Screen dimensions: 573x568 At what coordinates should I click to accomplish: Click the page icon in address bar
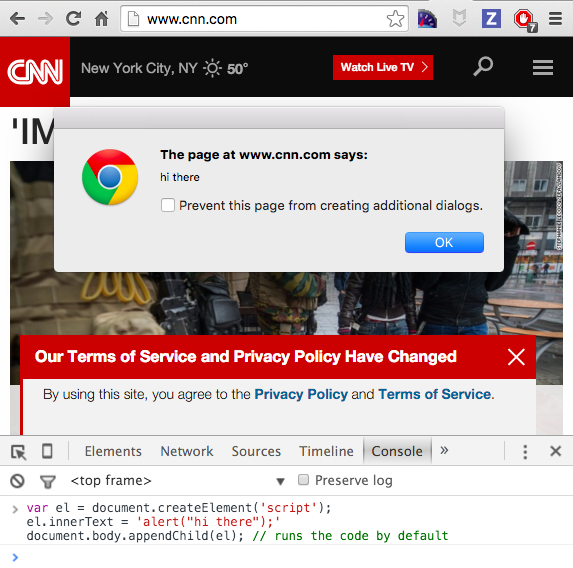133,19
